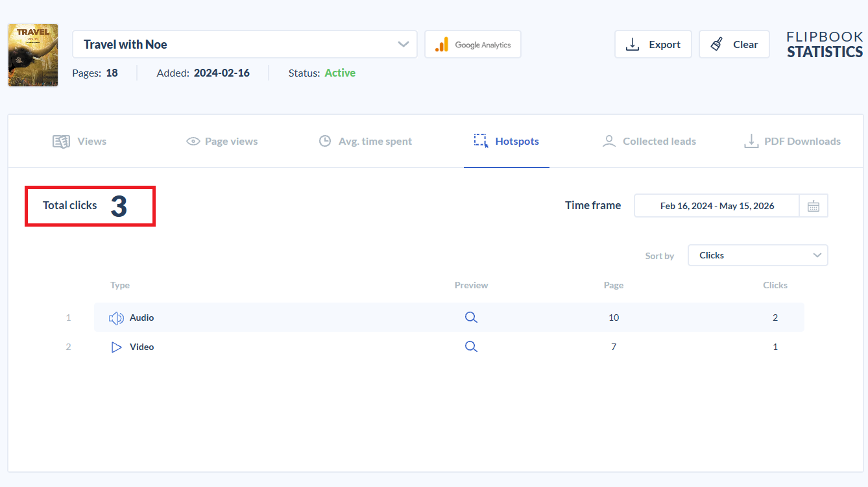868x487 pixels.
Task: Open the flipbook selector dropdown arrow
Action: click(x=404, y=44)
